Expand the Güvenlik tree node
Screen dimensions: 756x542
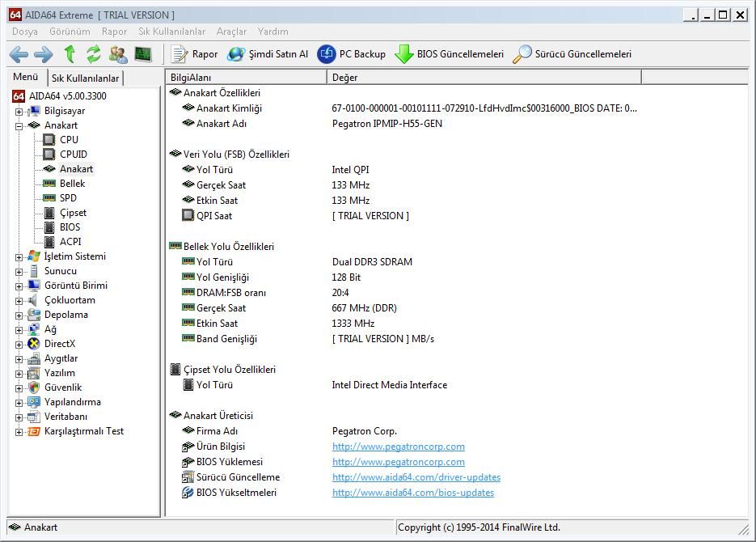19,388
